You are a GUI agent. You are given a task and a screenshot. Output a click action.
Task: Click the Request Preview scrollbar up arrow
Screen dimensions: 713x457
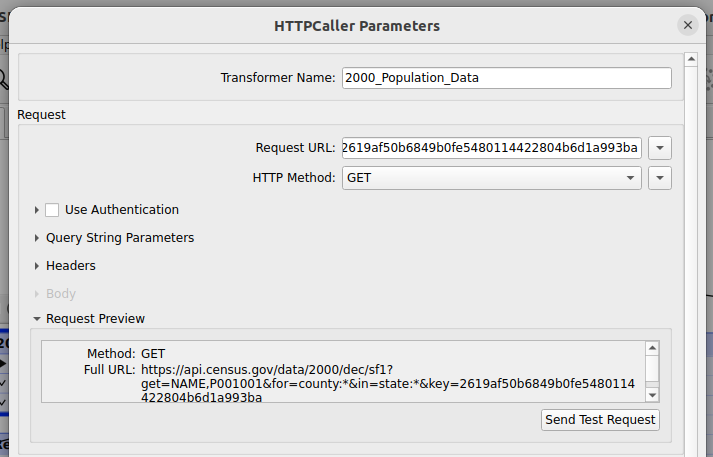[x=652, y=348]
